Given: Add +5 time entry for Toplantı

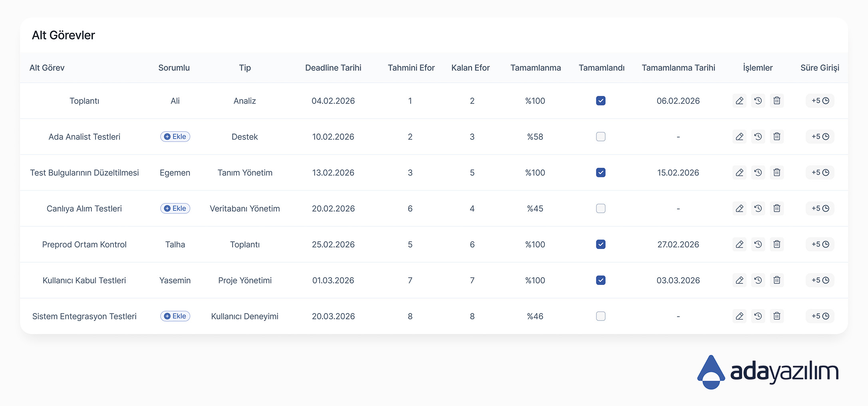Looking at the screenshot, I should (x=820, y=101).
